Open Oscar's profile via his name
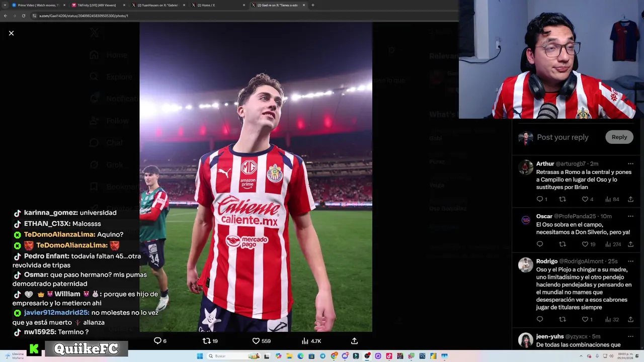Viewport: 644px width, 362px height. [x=544, y=216]
